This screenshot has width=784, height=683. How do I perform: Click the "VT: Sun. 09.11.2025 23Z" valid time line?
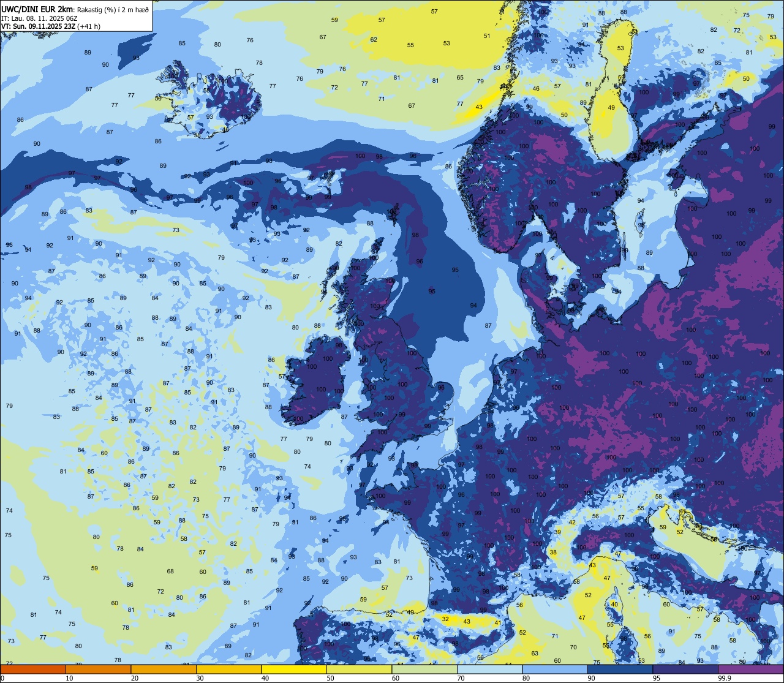(x=39, y=26)
